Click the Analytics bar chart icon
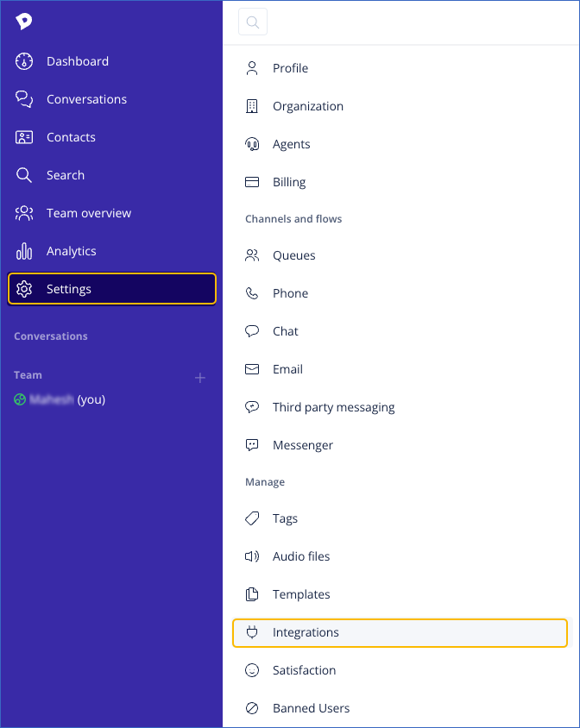The height and width of the screenshot is (728, 580). click(x=24, y=251)
